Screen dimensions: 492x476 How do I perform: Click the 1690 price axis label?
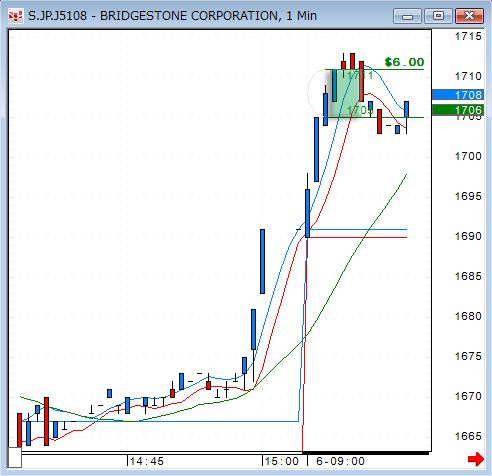tap(468, 236)
